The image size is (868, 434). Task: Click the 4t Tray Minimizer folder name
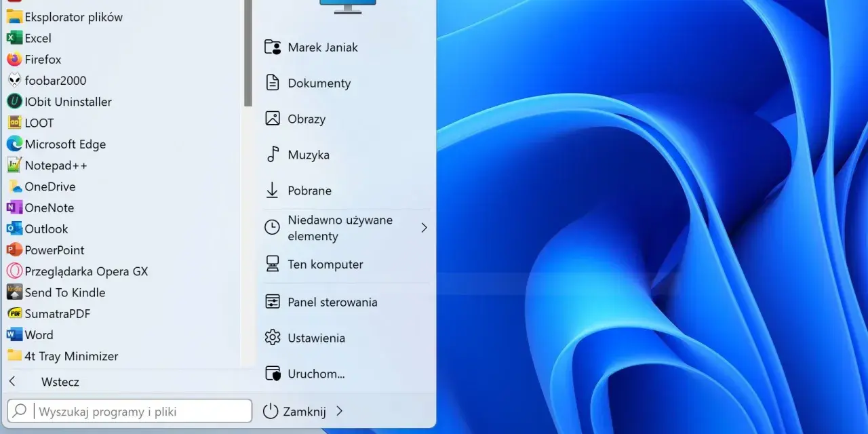(71, 356)
